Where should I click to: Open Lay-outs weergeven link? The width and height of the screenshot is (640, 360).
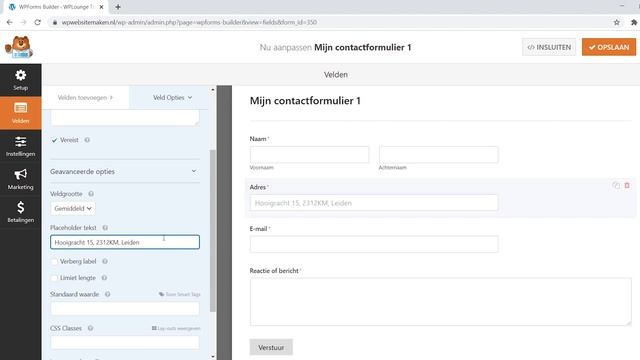point(176,328)
